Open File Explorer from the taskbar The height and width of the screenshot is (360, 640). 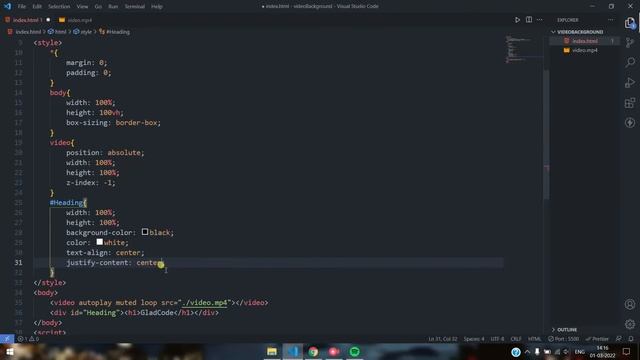tap(272, 351)
